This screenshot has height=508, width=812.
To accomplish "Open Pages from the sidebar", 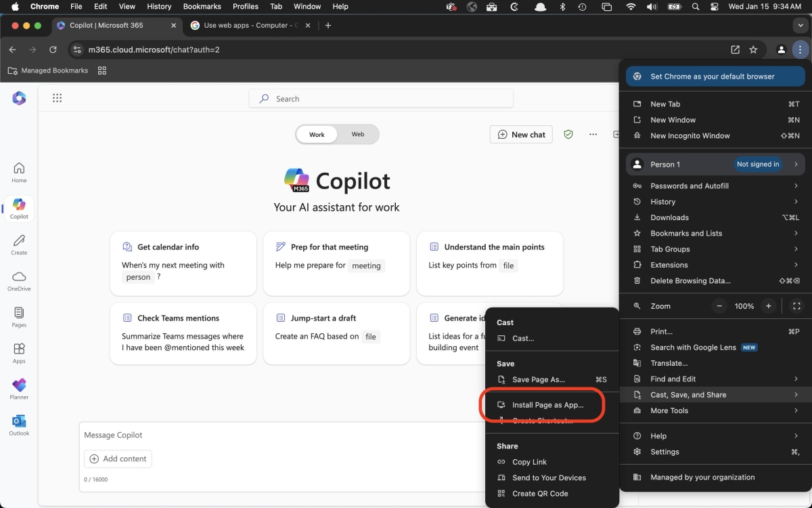I will pos(19,316).
